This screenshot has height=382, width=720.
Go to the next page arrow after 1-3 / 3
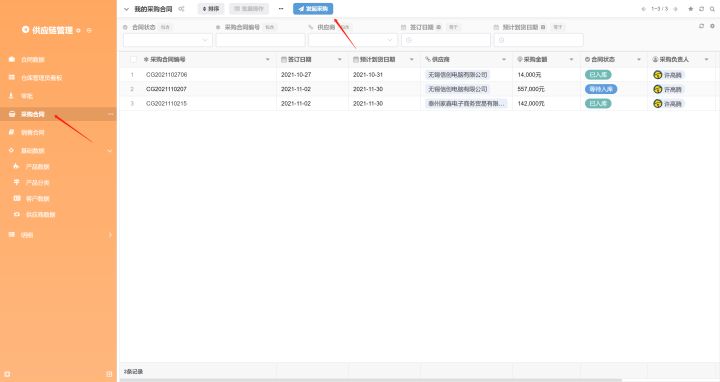(x=675, y=9)
